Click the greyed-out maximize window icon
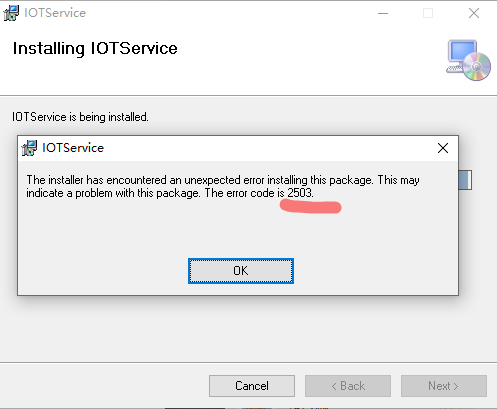 428,13
